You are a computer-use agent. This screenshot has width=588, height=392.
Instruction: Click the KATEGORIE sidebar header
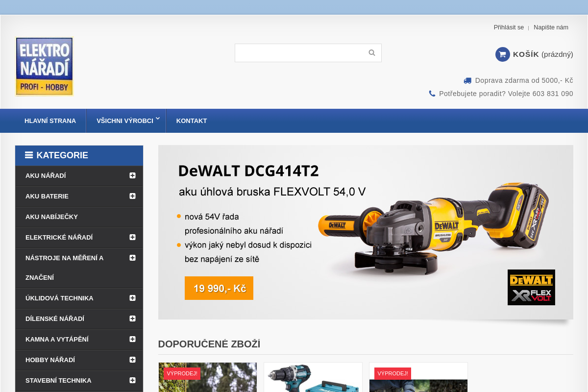79,155
